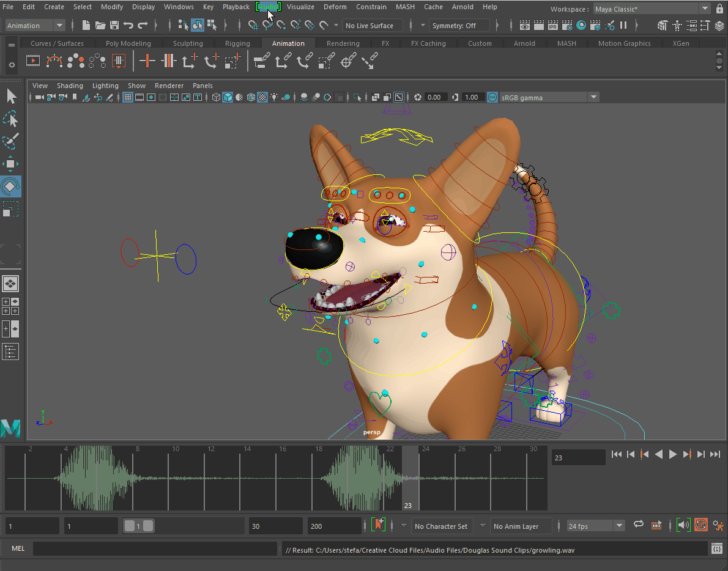Click the MEL command line button
Screen dimensions: 728x571
pos(17,548)
